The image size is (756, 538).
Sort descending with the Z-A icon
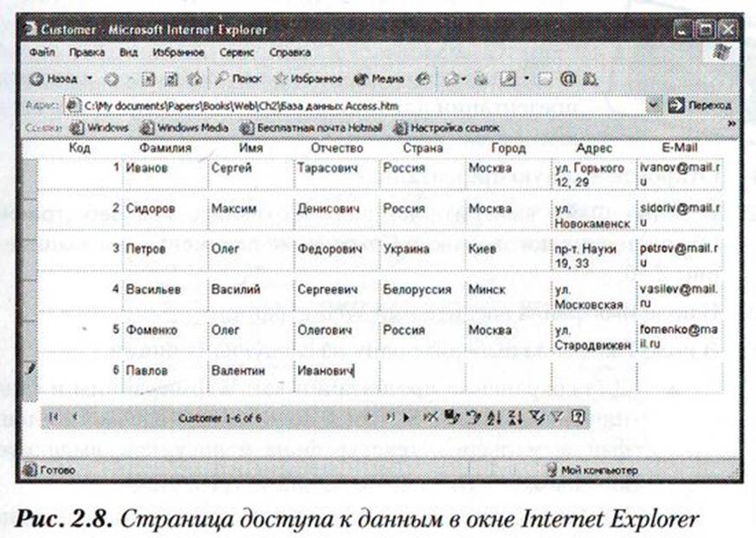point(515,418)
